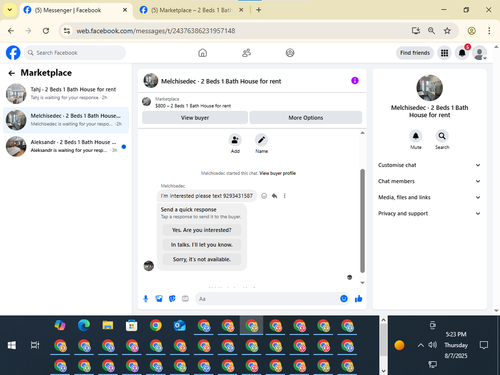500x375 pixels.
Task: Open Outlook from taskbar
Action: (x=180, y=325)
